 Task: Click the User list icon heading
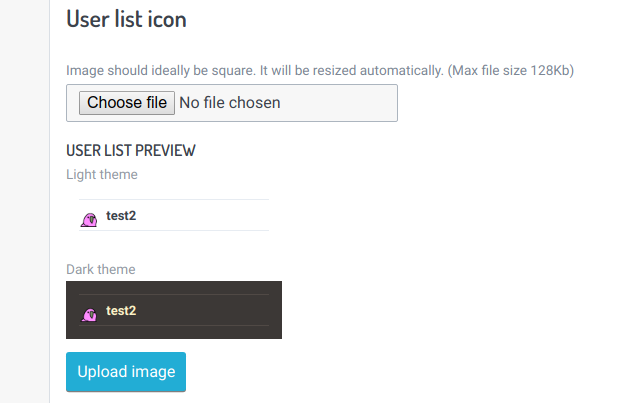click(126, 19)
